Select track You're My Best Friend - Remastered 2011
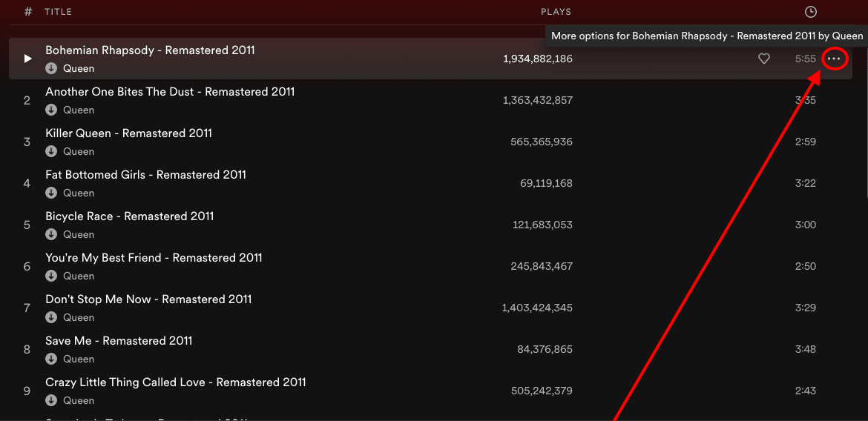The width and height of the screenshot is (868, 421). point(154,258)
